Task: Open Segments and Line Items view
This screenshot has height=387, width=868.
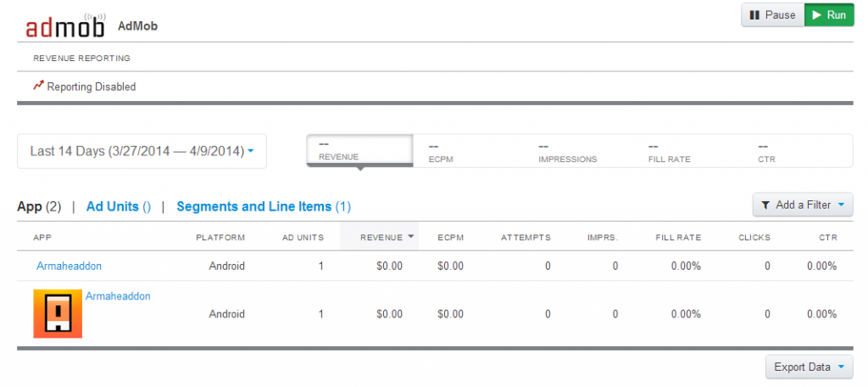Action: (264, 207)
